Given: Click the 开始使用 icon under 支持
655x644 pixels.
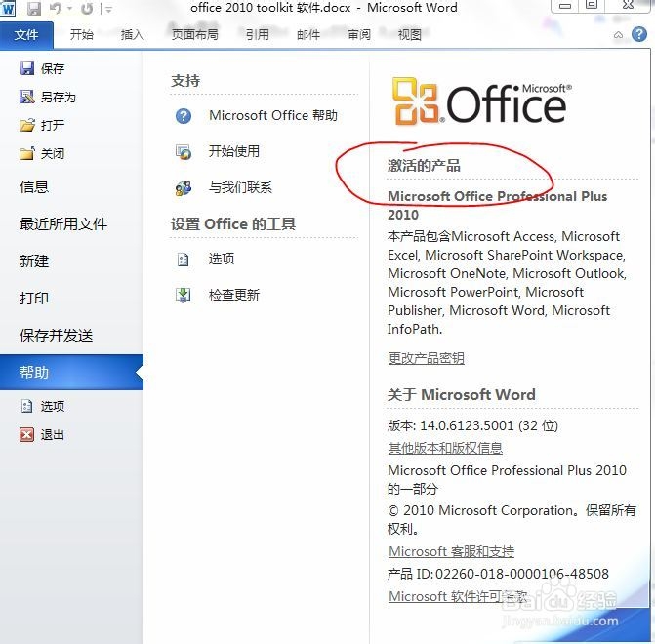Looking at the screenshot, I should tap(184, 152).
